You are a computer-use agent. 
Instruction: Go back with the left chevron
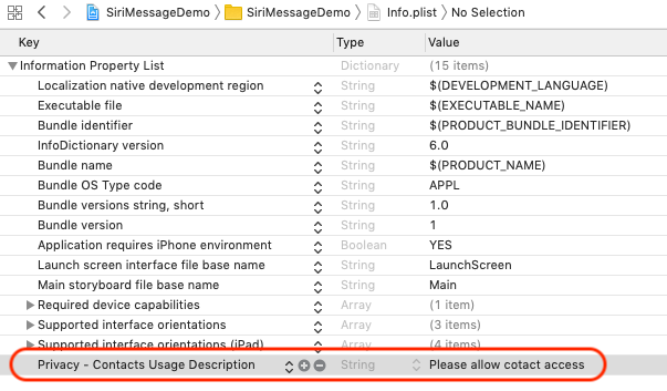click(x=42, y=12)
